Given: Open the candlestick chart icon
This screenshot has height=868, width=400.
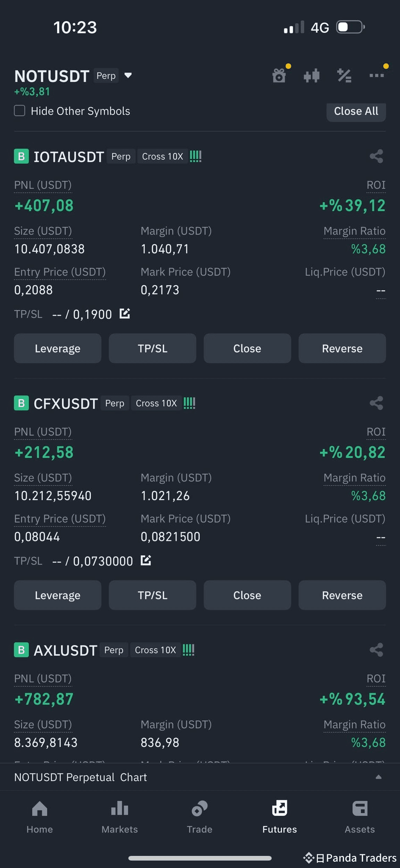Looking at the screenshot, I should tap(311, 76).
